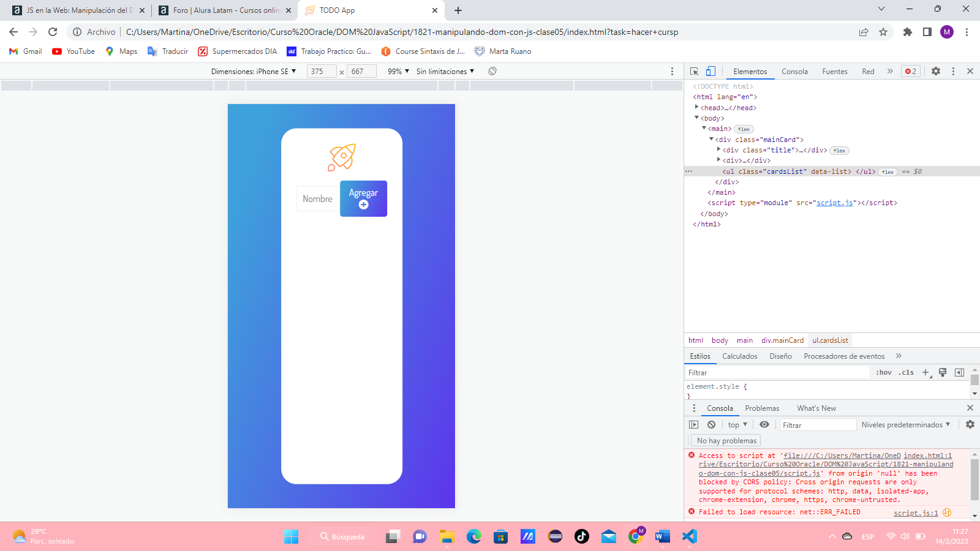Switch to the Red tab
The width and height of the screenshot is (980, 551).
click(x=868, y=72)
